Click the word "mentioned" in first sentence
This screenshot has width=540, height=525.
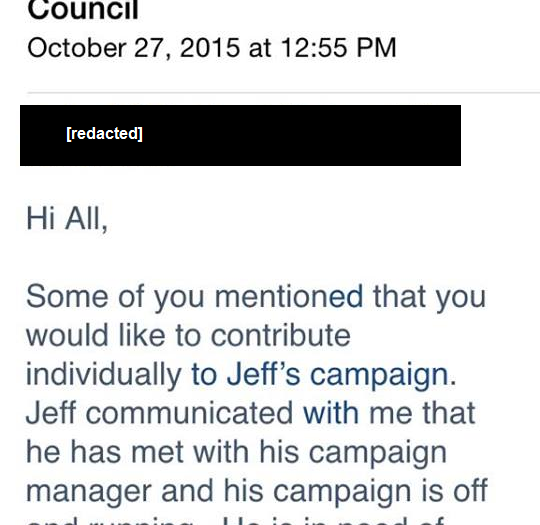click(x=289, y=296)
